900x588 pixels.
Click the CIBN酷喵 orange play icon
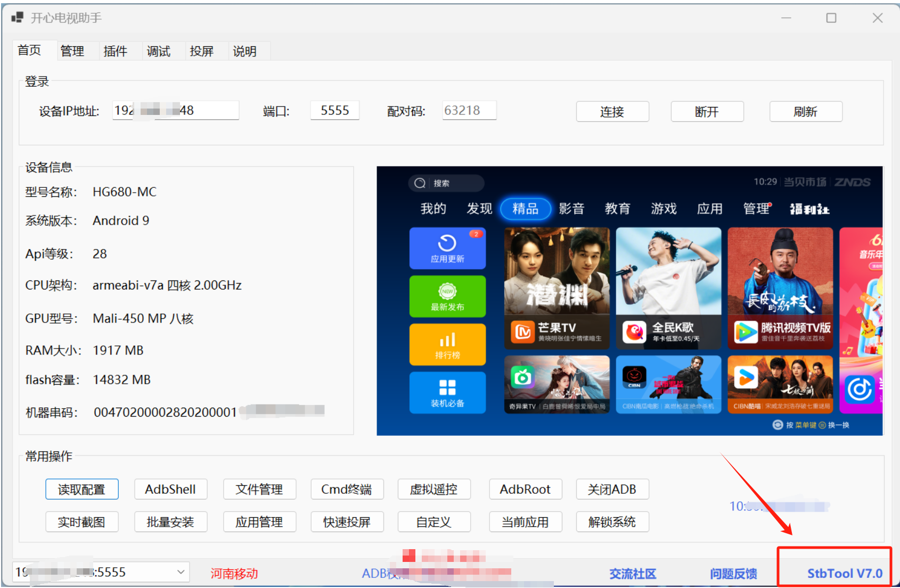click(x=746, y=377)
